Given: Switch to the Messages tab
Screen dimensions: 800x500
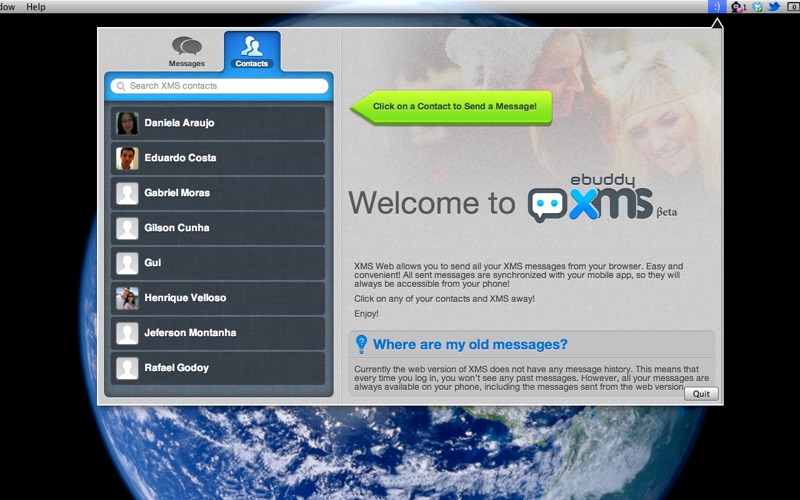Looking at the screenshot, I should pyautogui.click(x=187, y=52).
